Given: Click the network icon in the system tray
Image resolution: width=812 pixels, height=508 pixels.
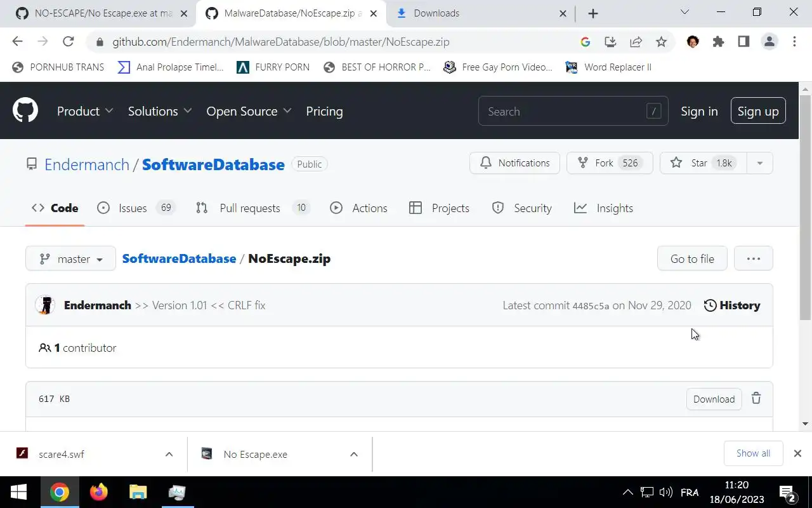Looking at the screenshot, I should coord(646,492).
